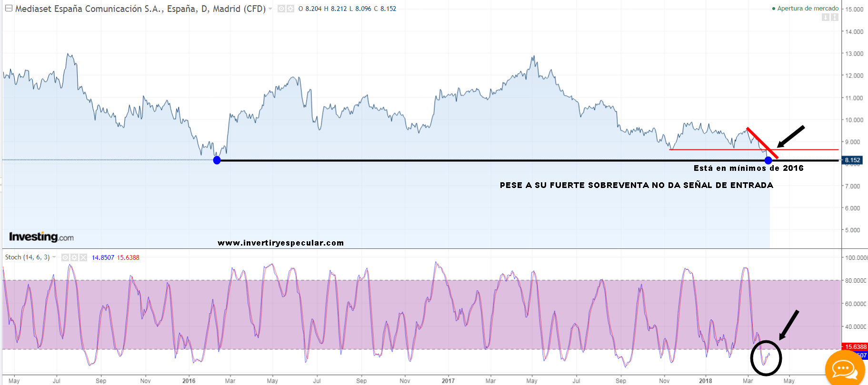This screenshot has width=868, height=385.
Task: Select the blue dot at current price
Action: coord(768,160)
